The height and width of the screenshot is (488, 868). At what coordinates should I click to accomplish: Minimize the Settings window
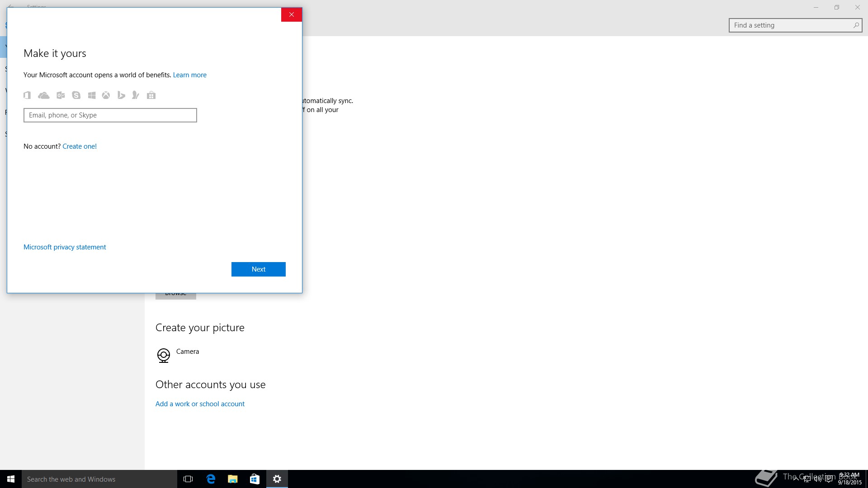(816, 7)
